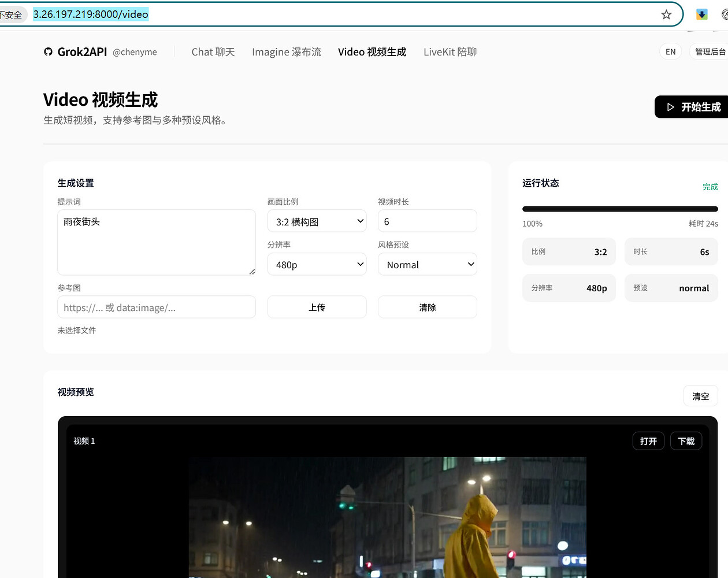Click the 时长 6s status card
The height and width of the screenshot is (578, 728).
[671, 251]
